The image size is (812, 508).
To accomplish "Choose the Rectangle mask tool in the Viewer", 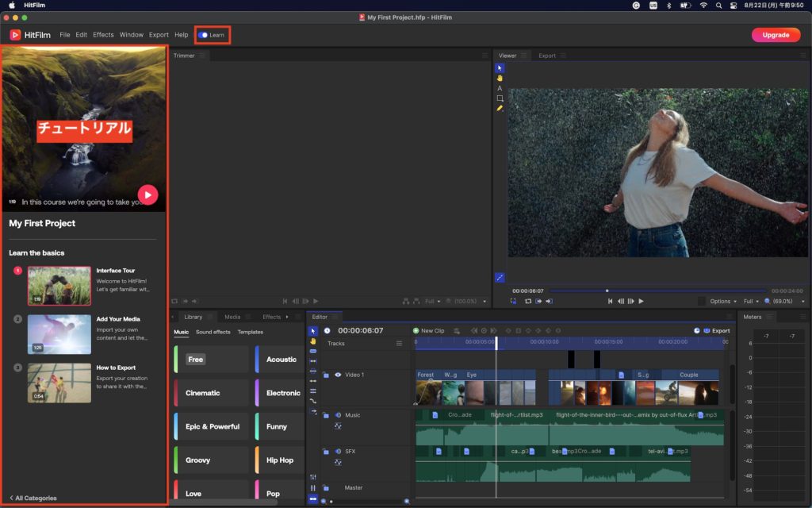I will coord(500,98).
